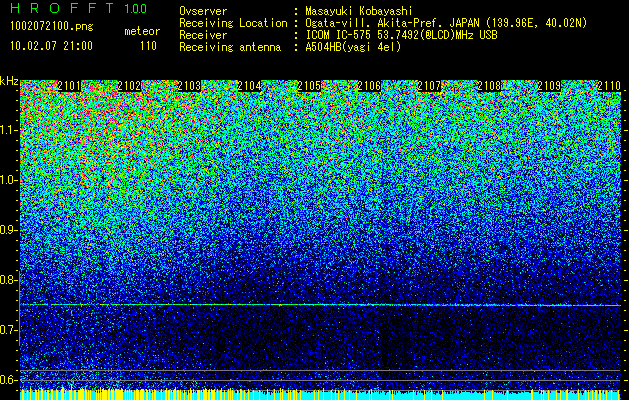Click the 1.1 kHz axis label
Viewport: 629px width, 400px height.
point(8,130)
